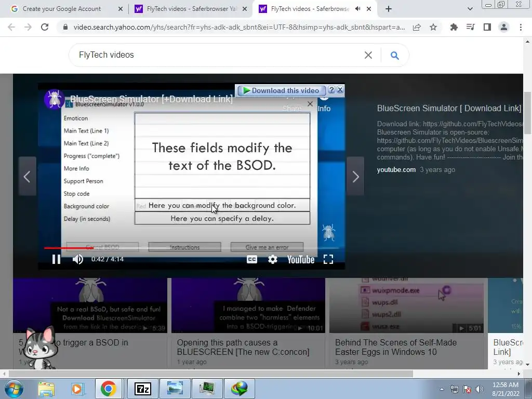Reload the current page

(x=45, y=27)
